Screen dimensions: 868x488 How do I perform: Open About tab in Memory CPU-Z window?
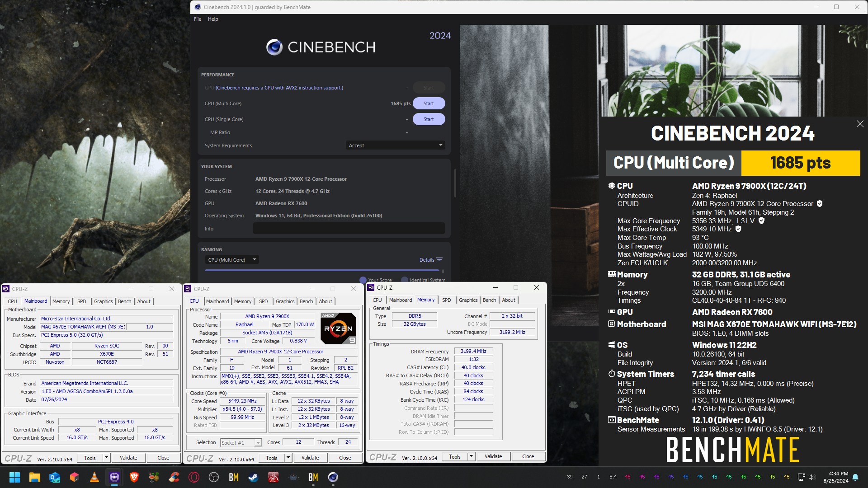(x=508, y=300)
